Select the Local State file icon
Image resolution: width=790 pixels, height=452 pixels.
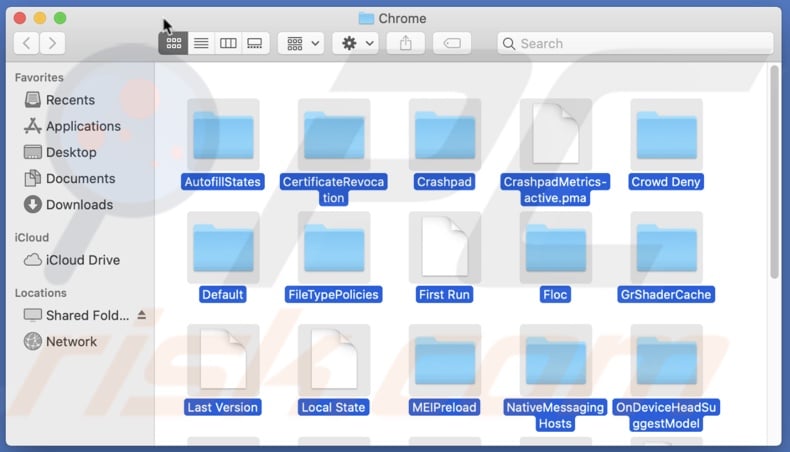tap(334, 360)
